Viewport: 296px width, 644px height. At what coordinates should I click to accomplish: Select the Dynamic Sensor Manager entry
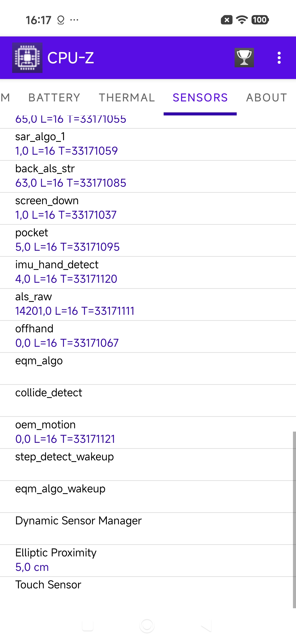click(148, 528)
